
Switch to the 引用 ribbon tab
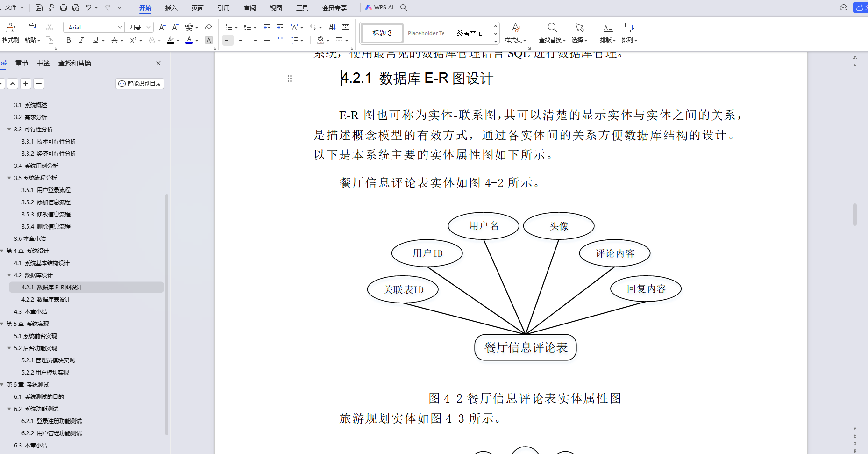pos(224,8)
